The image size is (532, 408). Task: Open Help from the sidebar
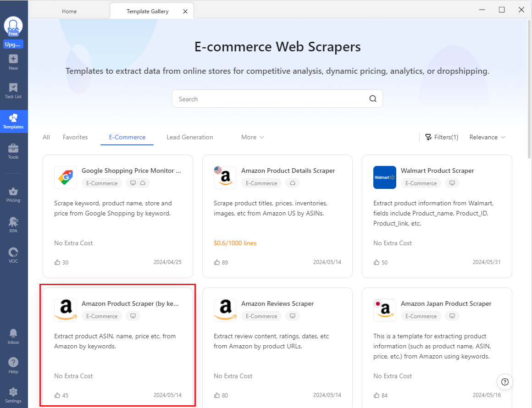tap(13, 366)
